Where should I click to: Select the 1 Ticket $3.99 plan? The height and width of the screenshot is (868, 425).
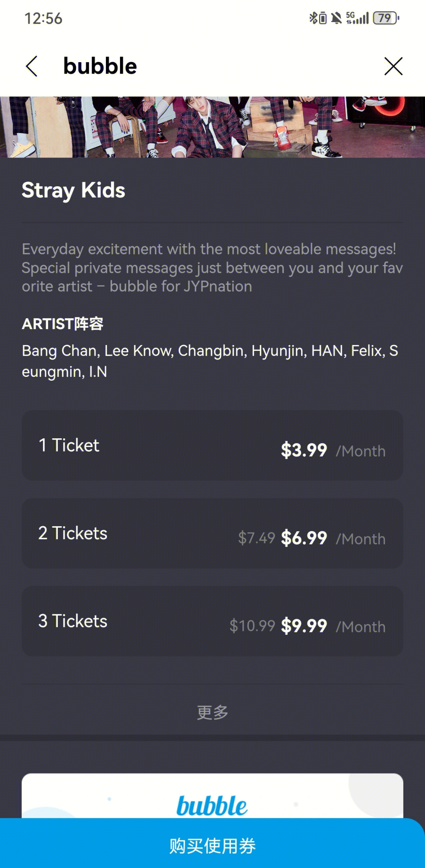213,445
